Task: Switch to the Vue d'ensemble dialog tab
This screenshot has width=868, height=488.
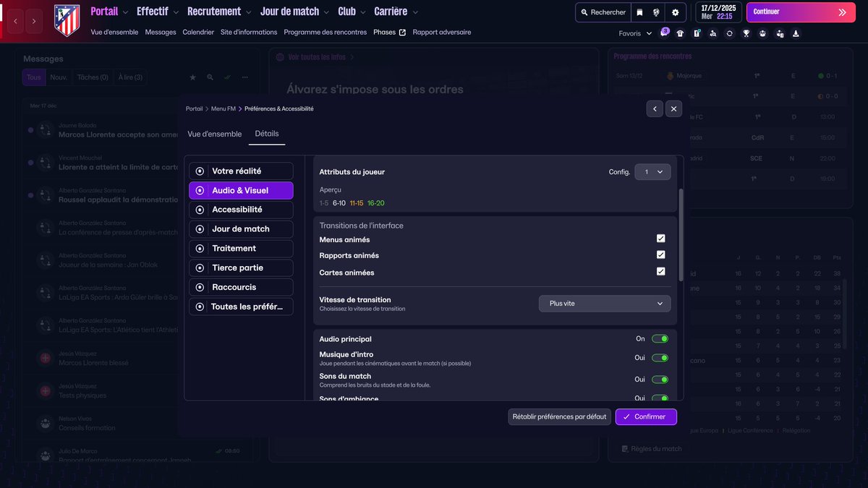Action: (x=215, y=134)
